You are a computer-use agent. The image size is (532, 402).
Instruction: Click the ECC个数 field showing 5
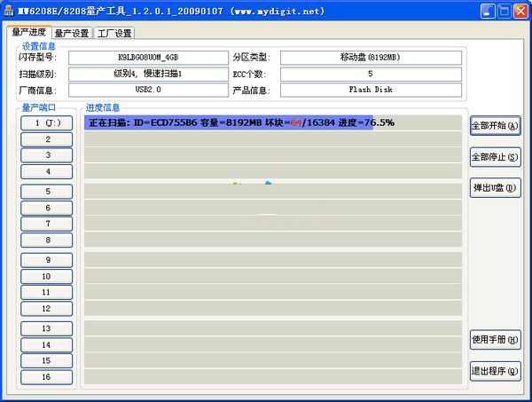pyautogui.click(x=371, y=74)
